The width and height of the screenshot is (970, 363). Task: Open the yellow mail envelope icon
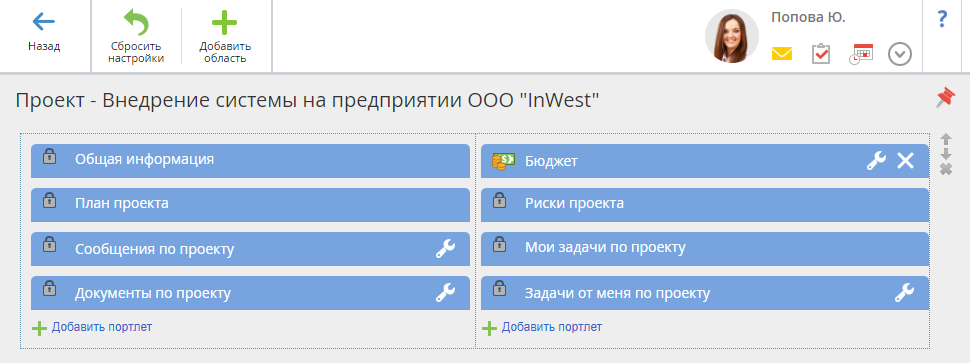pyautogui.click(x=782, y=54)
